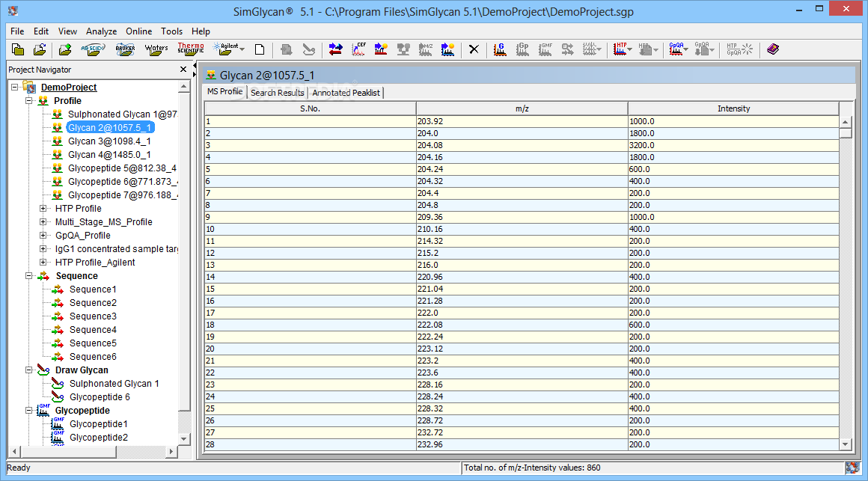This screenshot has height=481, width=868.
Task: Click the GMF spectrum icon
Action: pyautogui.click(x=545, y=50)
